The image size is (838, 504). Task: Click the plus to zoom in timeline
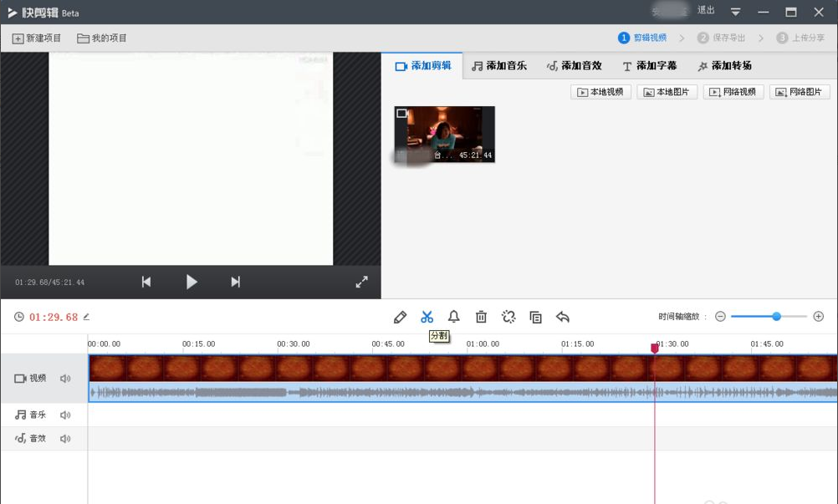pos(818,316)
